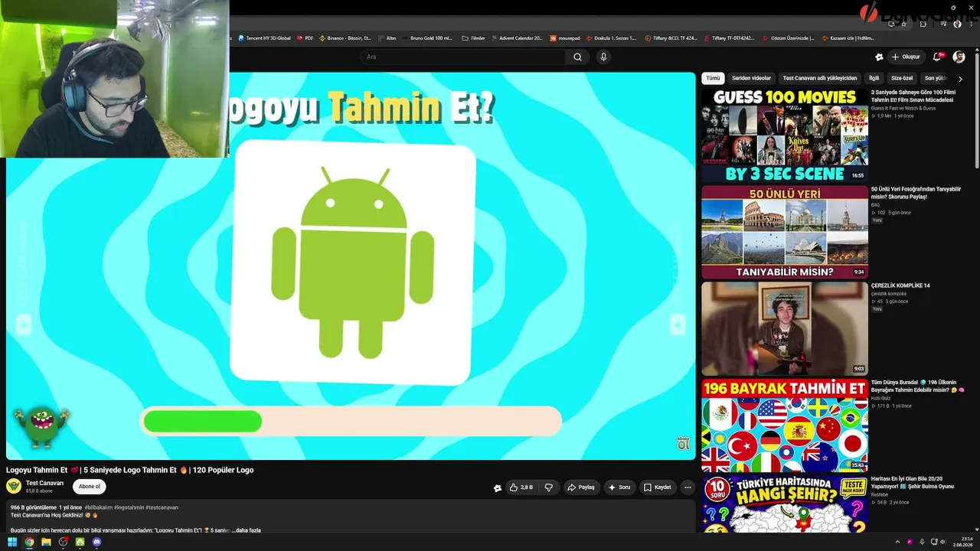Image resolution: width=980 pixels, height=551 pixels.
Task: Open the Bruno Gold 100 ml bookmark
Action: [x=427, y=37]
